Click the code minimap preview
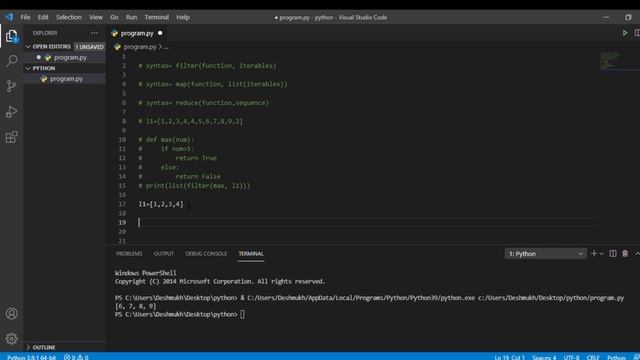 click(x=610, y=60)
